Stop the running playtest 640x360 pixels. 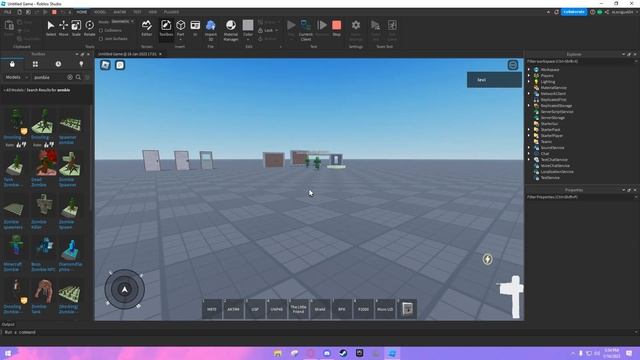(x=336, y=28)
